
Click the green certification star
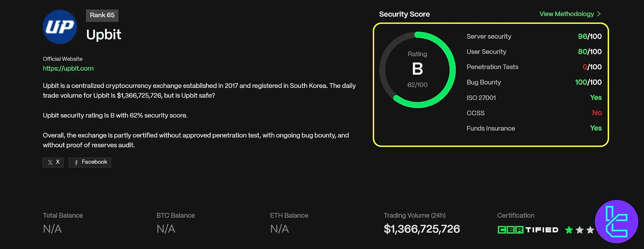pyautogui.click(x=569, y=230)
